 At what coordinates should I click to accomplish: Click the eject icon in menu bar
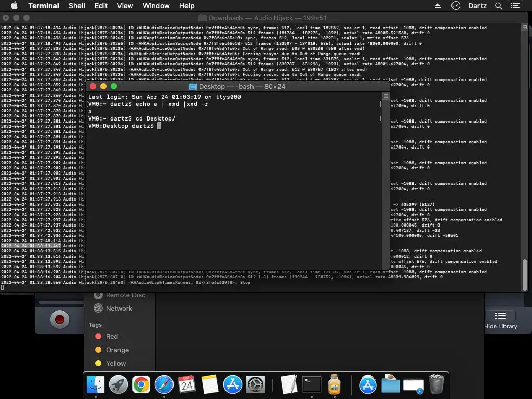coord(437,6)
